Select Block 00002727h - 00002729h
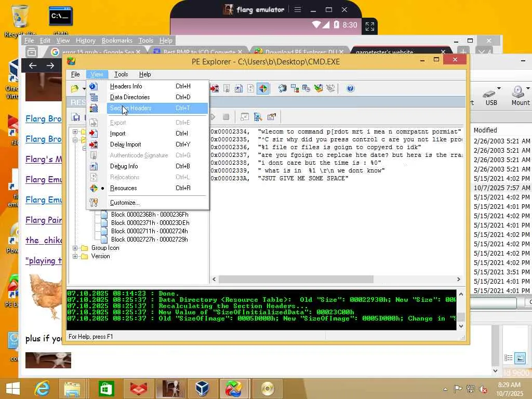 point(149,239)
